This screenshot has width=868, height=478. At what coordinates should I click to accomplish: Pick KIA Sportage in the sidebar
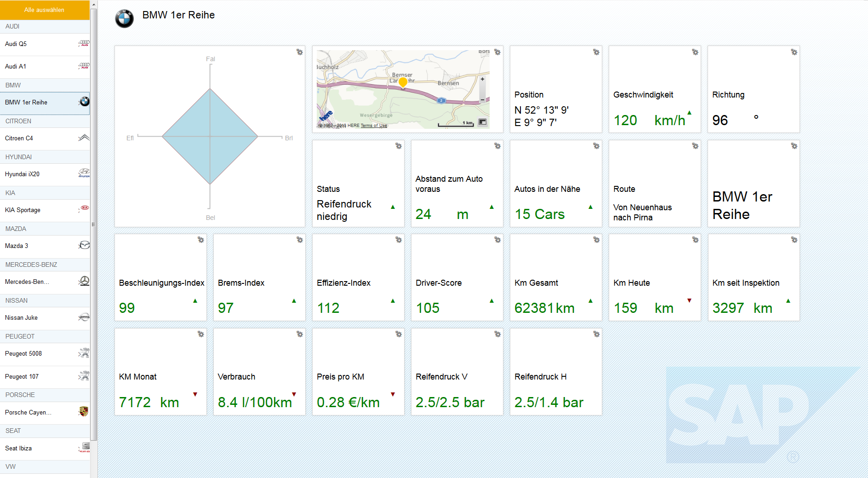[x=45, y=210]
